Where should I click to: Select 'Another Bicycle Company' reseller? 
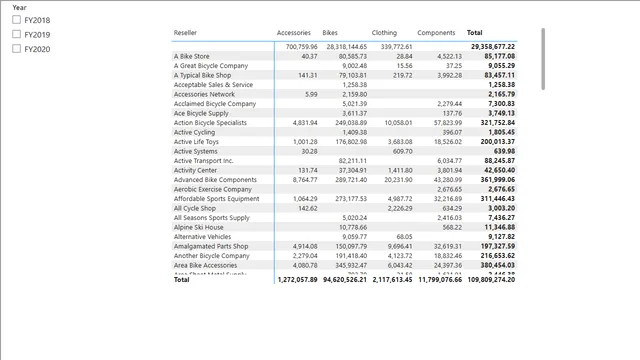(211, 256)
